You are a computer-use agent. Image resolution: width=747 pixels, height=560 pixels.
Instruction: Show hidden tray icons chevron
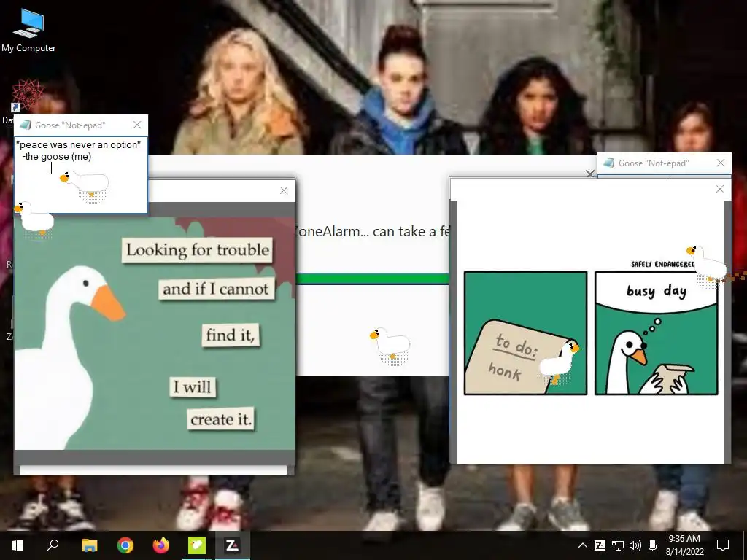click(x=583, y=545)
